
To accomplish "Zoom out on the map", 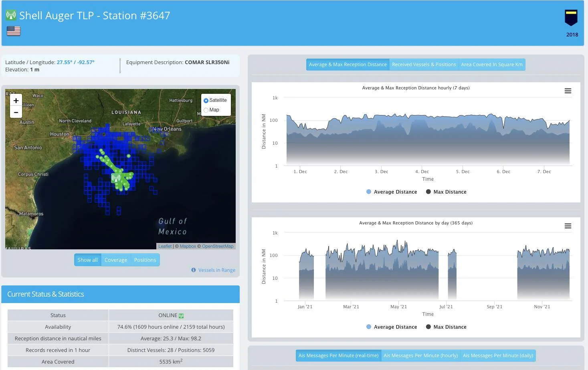I will pos(16,112).
